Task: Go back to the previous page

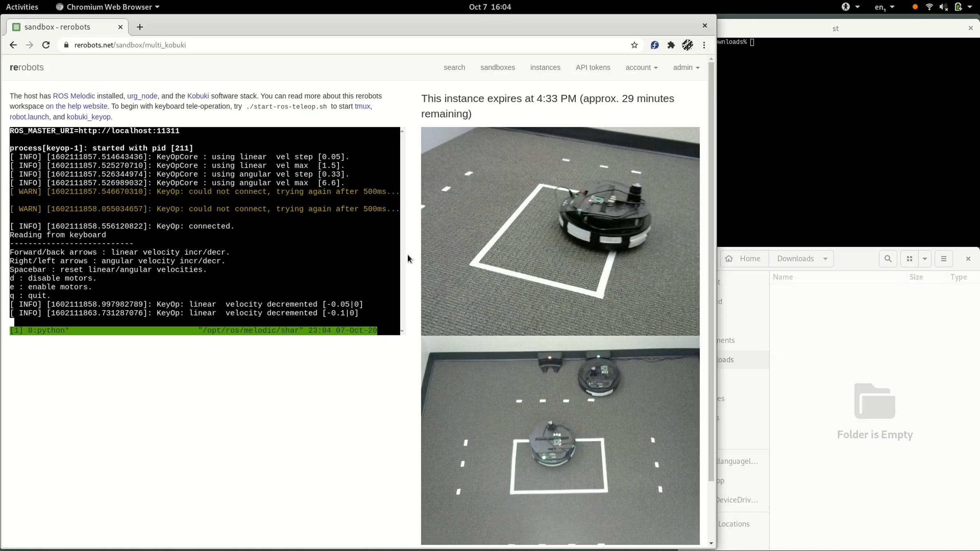Action: (x=13, y=45)
